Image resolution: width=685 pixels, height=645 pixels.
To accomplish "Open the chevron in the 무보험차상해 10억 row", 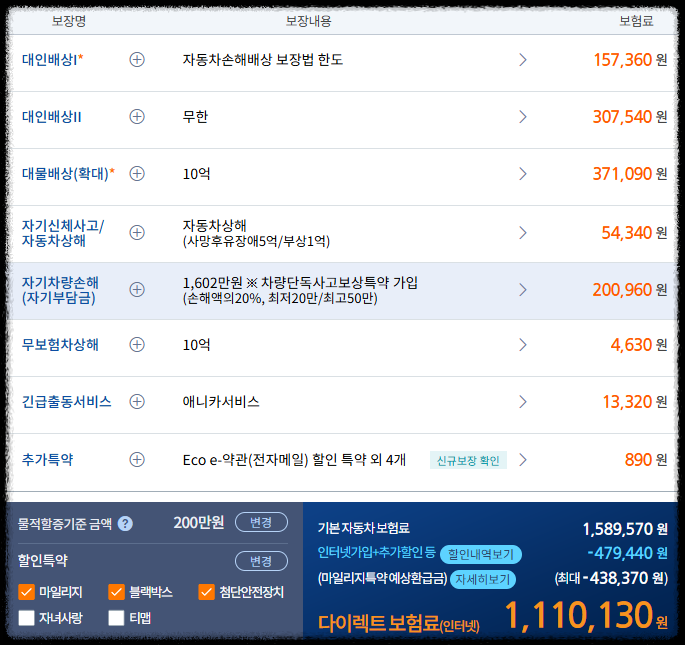I will [x=523, y=345].
